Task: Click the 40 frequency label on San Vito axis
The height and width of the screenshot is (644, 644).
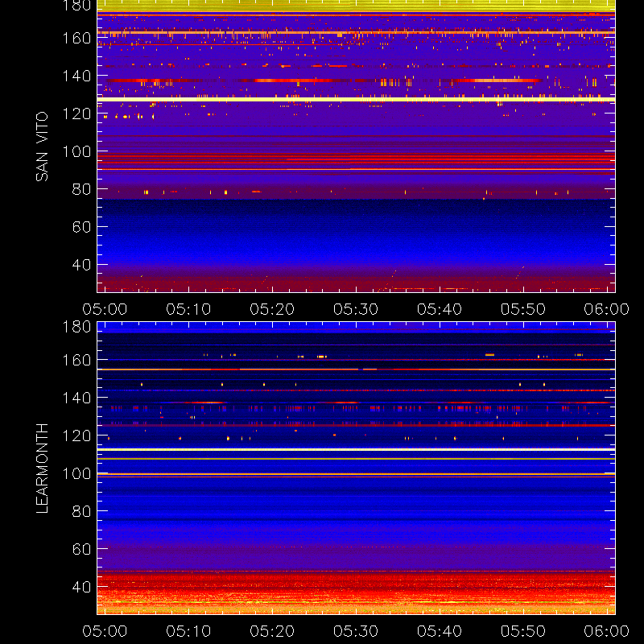Action: click(82, 265)
